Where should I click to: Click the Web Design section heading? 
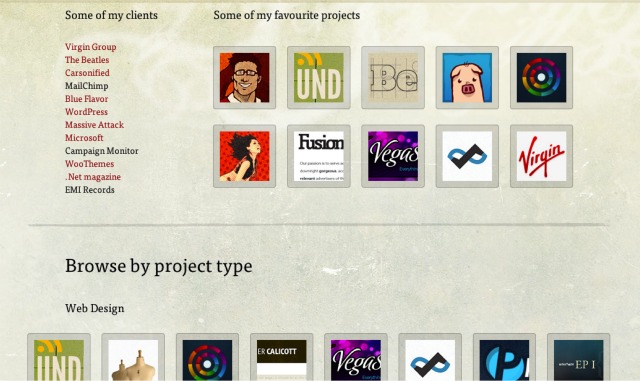(95, 308)
